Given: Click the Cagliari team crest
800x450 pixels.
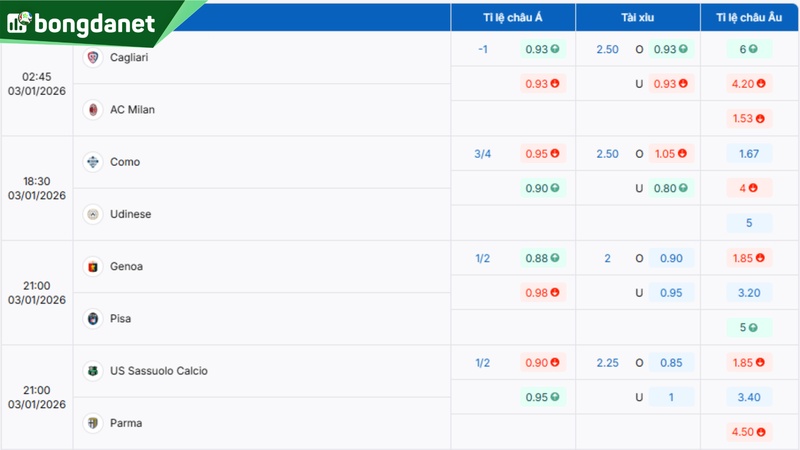Looking at the screenshot, I should pyautogui.click(x=93, y=58).
